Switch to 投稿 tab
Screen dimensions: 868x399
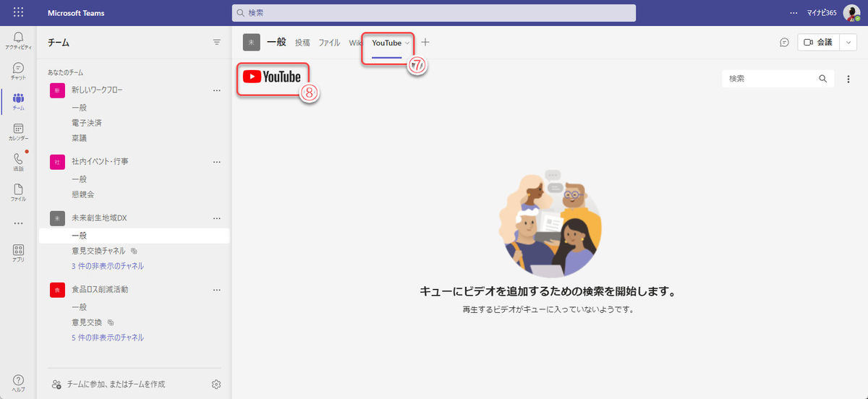coord(302,43)
